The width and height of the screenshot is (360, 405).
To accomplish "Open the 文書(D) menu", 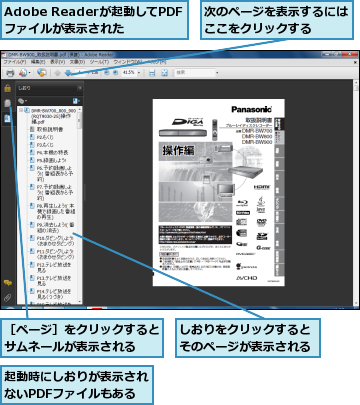I will pyautogui.click(x=77, y=62).
